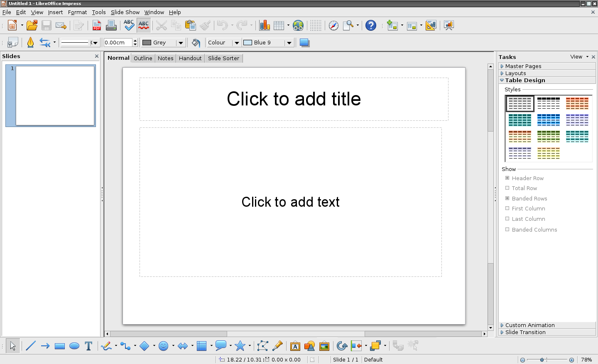Select the Fontwork tool
This screenshot has width=598, height=364.
point(295,345)
